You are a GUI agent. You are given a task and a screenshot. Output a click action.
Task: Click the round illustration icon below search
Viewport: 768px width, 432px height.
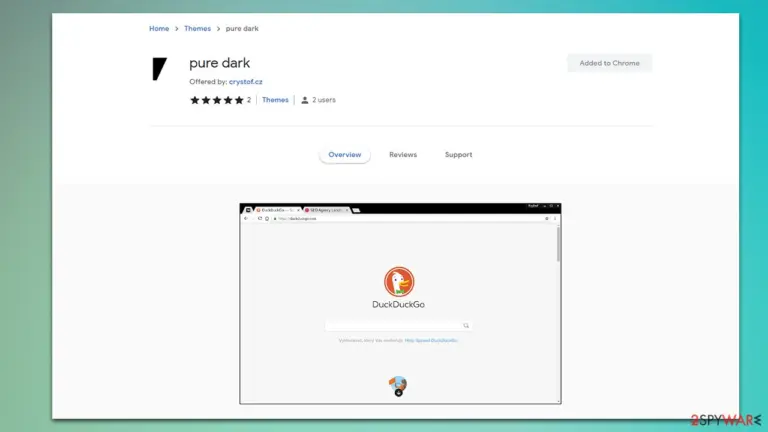(398, 385)
